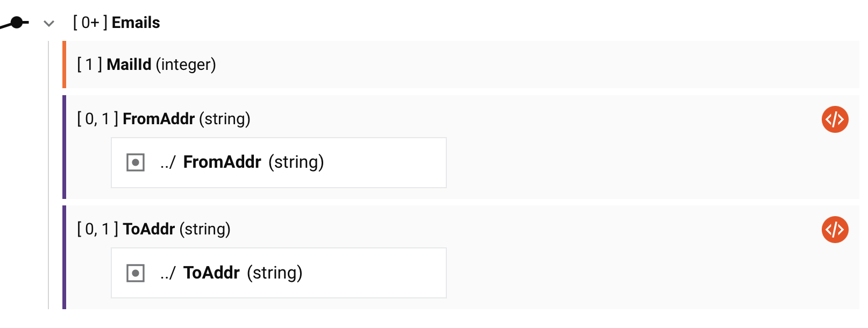
Task: Collapse the Emails node chevron
Action: click(49, 23)
